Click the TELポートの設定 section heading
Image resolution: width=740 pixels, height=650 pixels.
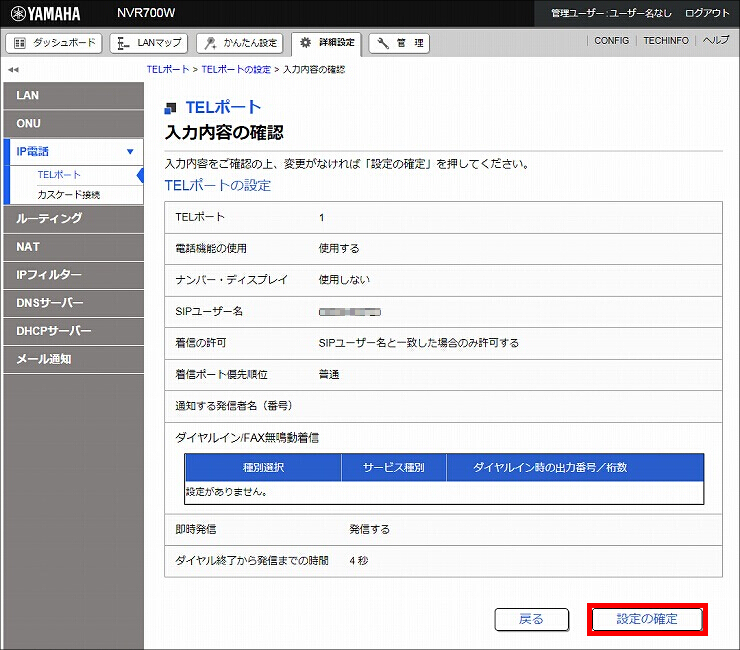point(218,186)
